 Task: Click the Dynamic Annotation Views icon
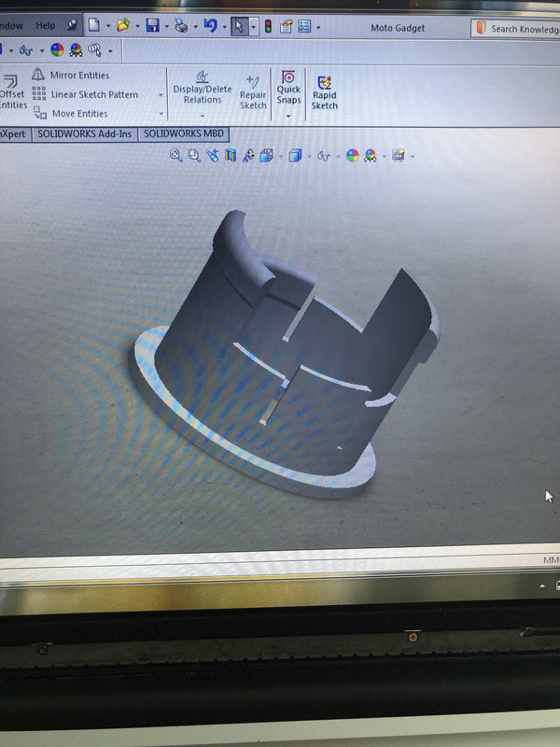point(248,155)
